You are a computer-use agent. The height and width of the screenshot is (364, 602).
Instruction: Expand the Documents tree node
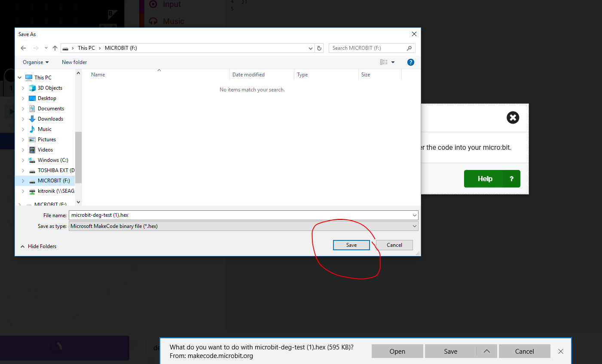click(24, 108)
